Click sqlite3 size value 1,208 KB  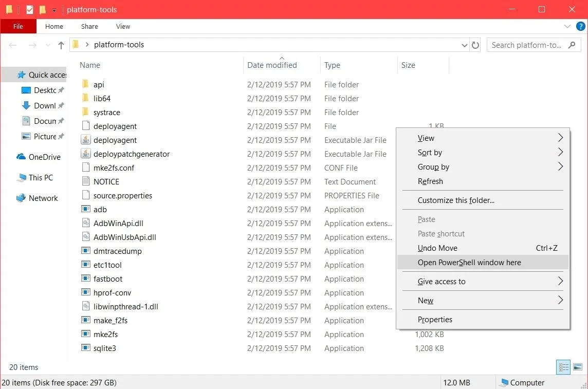tap(429, 348)
